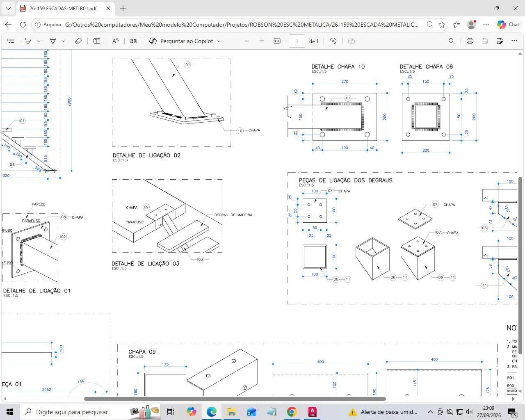The width and height of the screenshot is (525, 420).
Task: Click the horizontal scrollbar thumb
Action: 235,399
